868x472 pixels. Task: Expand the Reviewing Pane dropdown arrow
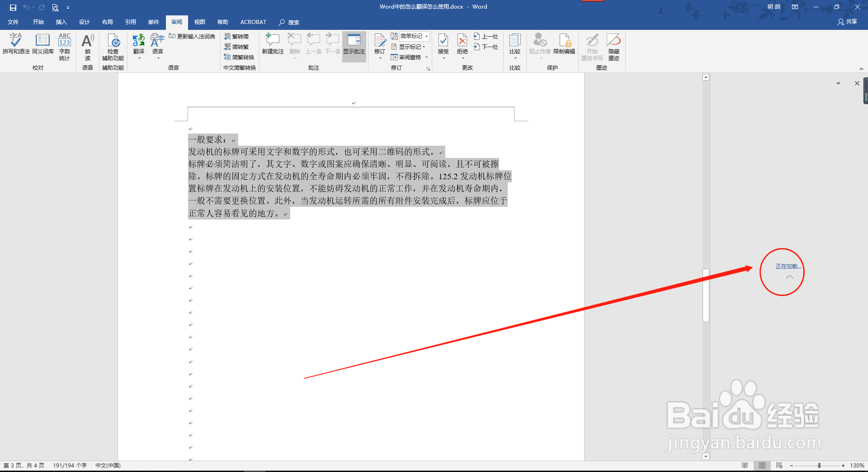(x=426, y=57)
